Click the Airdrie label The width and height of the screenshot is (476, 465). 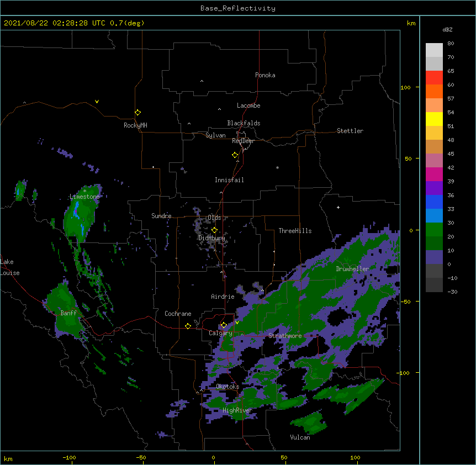coord(223,297)
